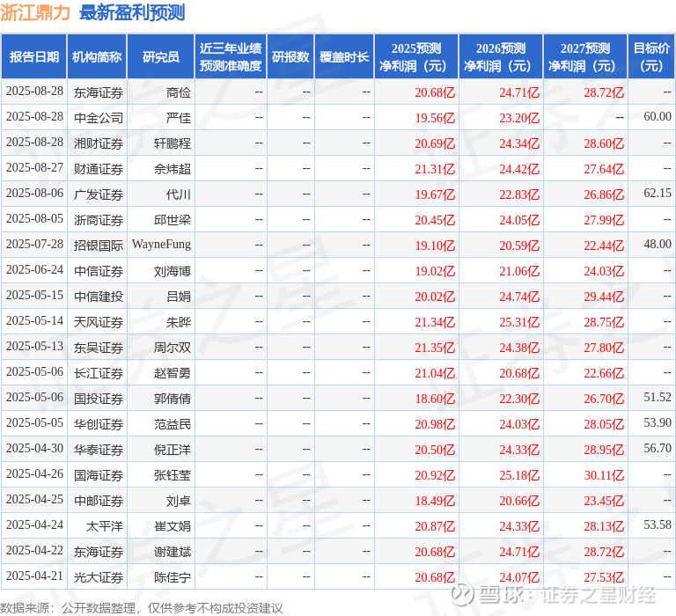Click researcher name 郭倩倩
The width and height of the screenshot is (676, 616).
coord(172,399)
